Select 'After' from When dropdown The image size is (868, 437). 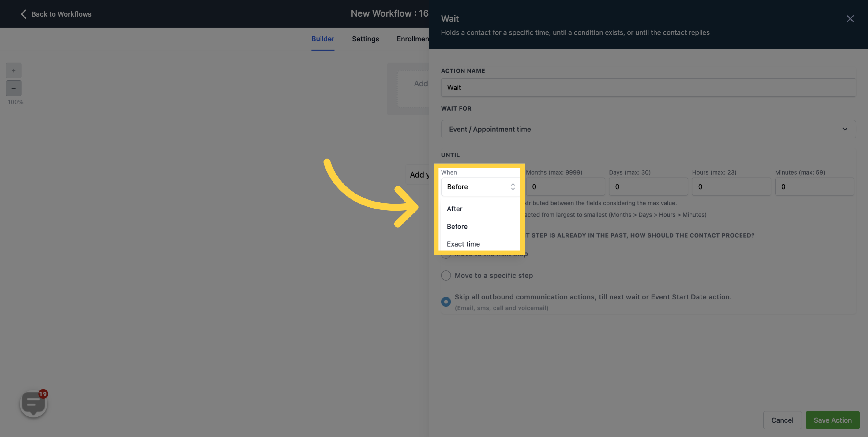coord(454,209)
